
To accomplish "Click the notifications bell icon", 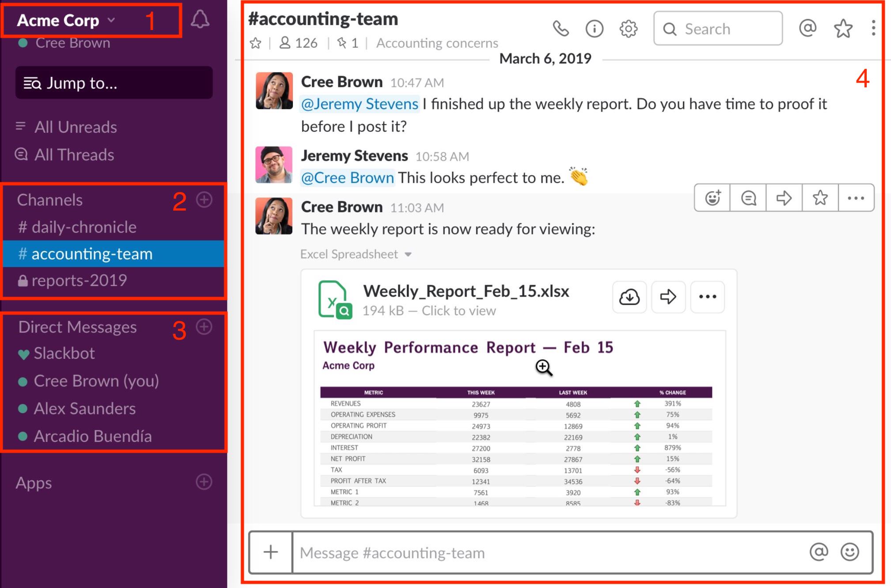I will [200, 20].
